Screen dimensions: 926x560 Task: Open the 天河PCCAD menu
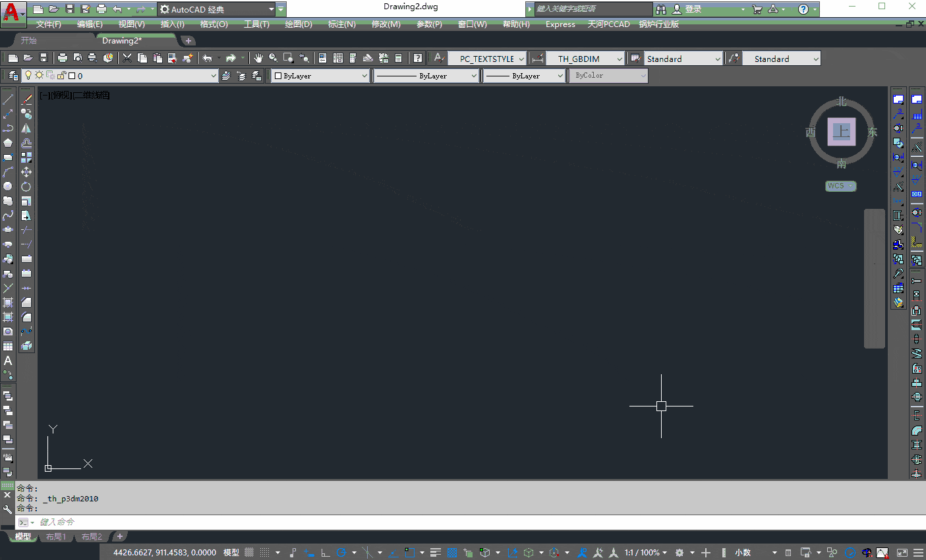608,24
